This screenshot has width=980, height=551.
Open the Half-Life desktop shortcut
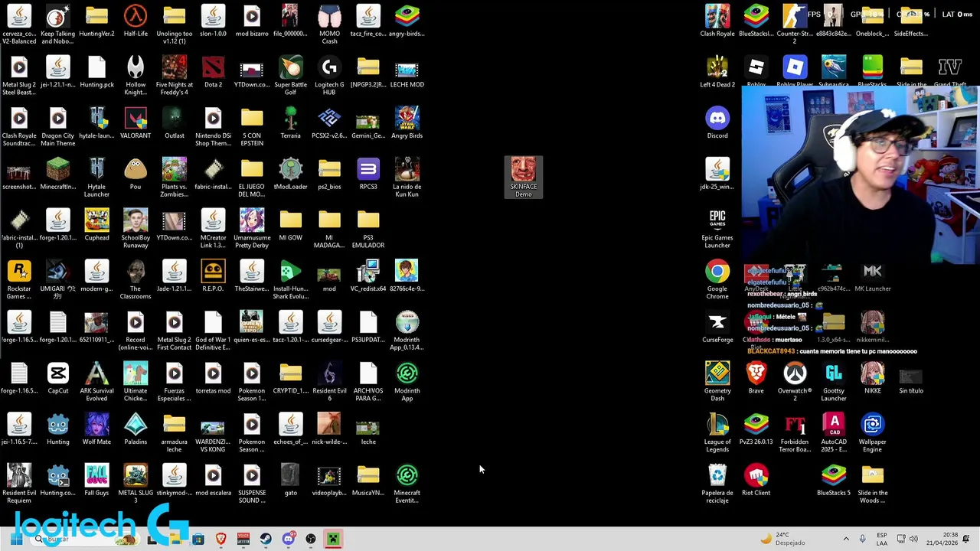click(x=136, y=21)
